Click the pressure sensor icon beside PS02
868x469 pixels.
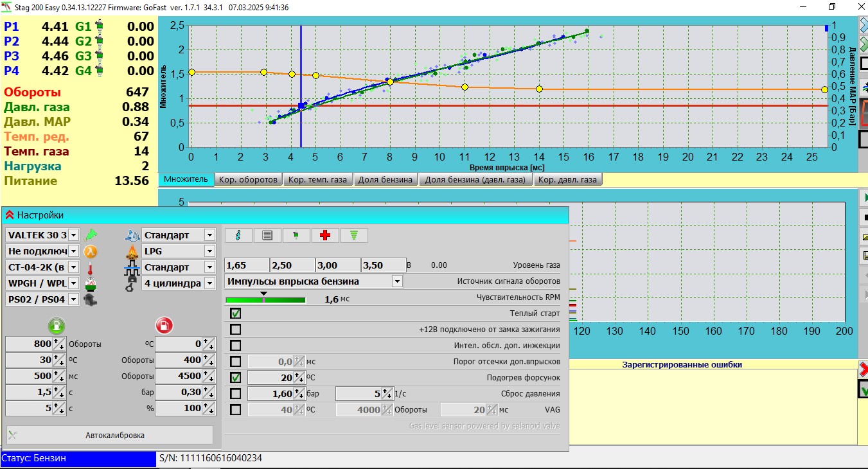[x=91, y=299]
